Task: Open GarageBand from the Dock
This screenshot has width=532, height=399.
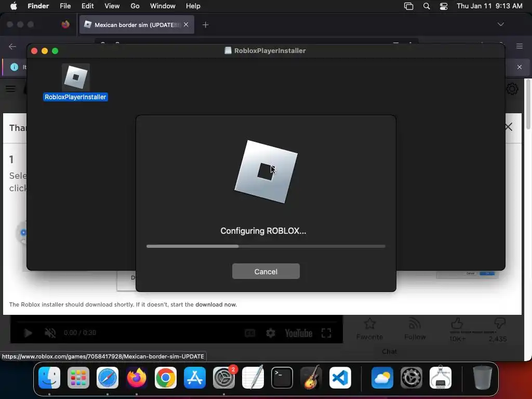Action: tap(311, 378)
